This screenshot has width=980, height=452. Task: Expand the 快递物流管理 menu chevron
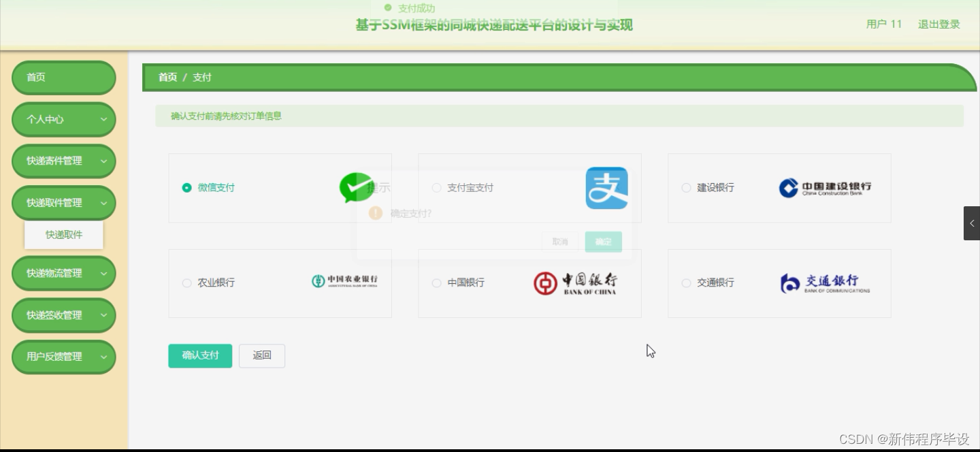[x=104, y=274]
